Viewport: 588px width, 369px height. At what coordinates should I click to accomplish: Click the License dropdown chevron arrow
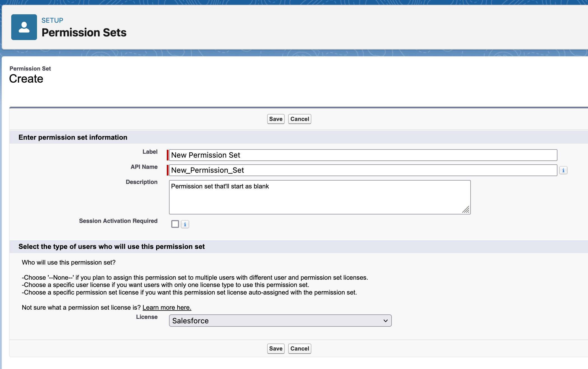tap(385, 321)
